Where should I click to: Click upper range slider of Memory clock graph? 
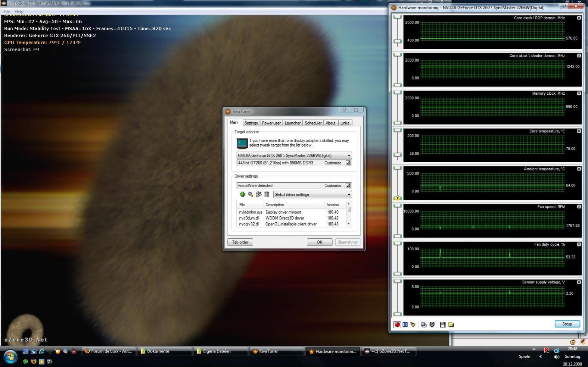point(397,92)
